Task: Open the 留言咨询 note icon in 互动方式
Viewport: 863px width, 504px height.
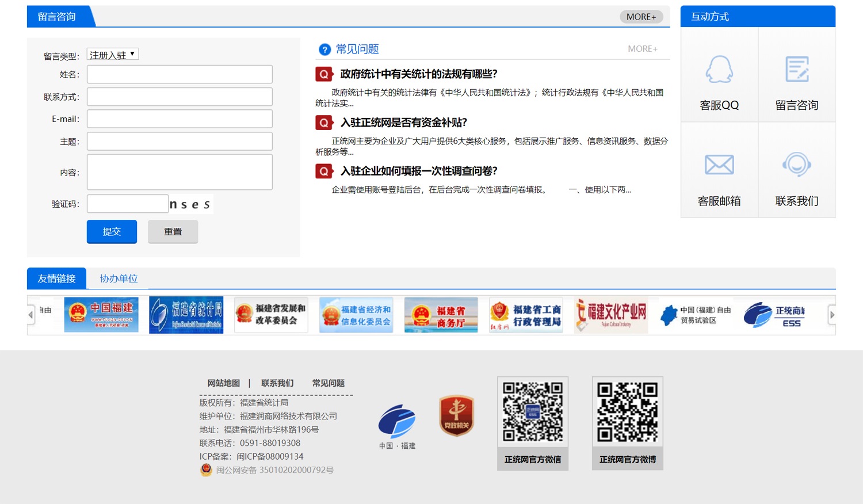Action: 797,70
